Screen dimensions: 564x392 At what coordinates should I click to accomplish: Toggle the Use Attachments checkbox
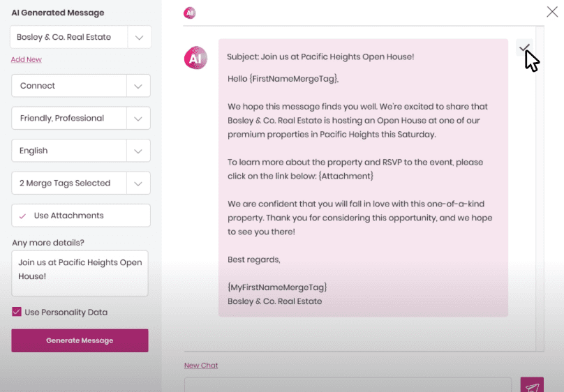(x=23, y=216)
